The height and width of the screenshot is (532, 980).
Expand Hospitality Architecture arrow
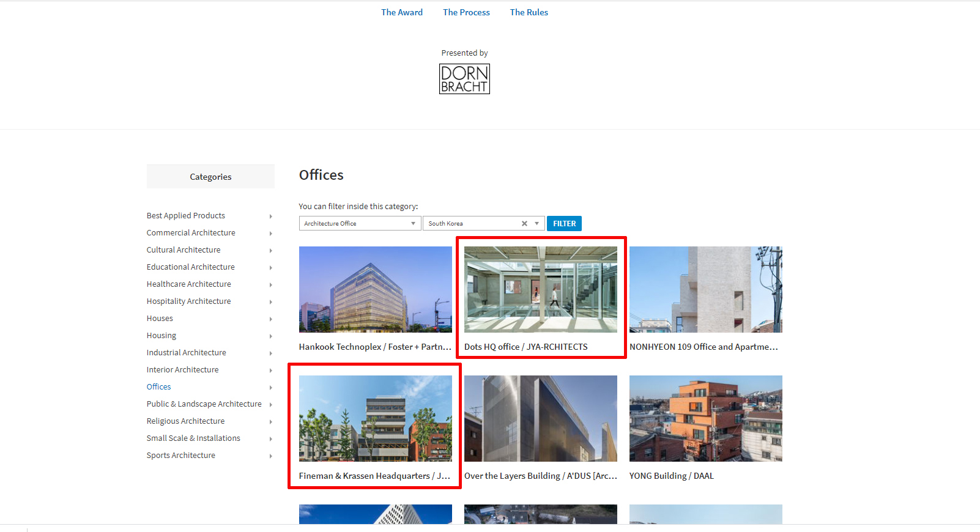(x=270, y=302)
